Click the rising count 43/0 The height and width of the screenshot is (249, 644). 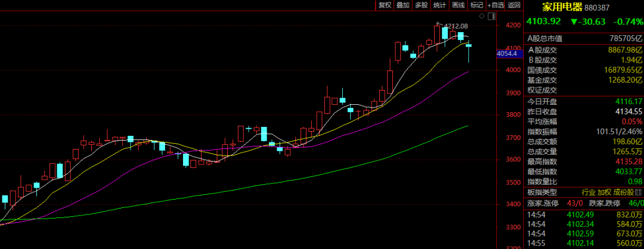[x=575, y=203]
